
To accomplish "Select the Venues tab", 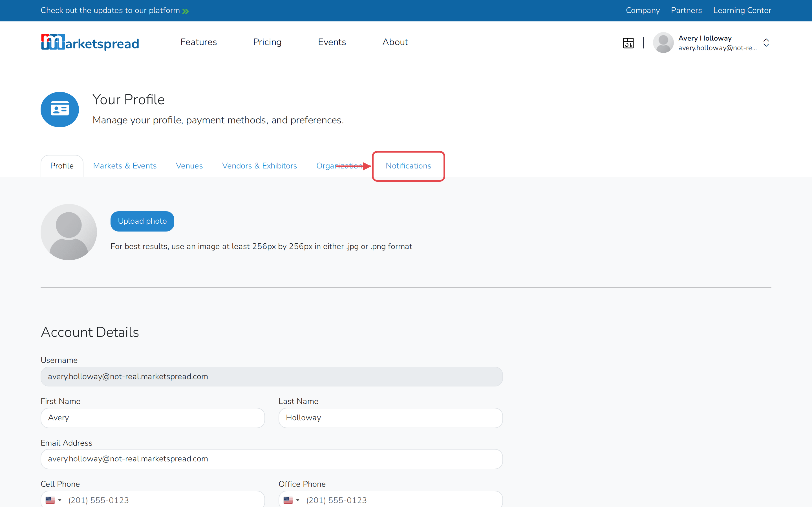I will pos(189,166).
